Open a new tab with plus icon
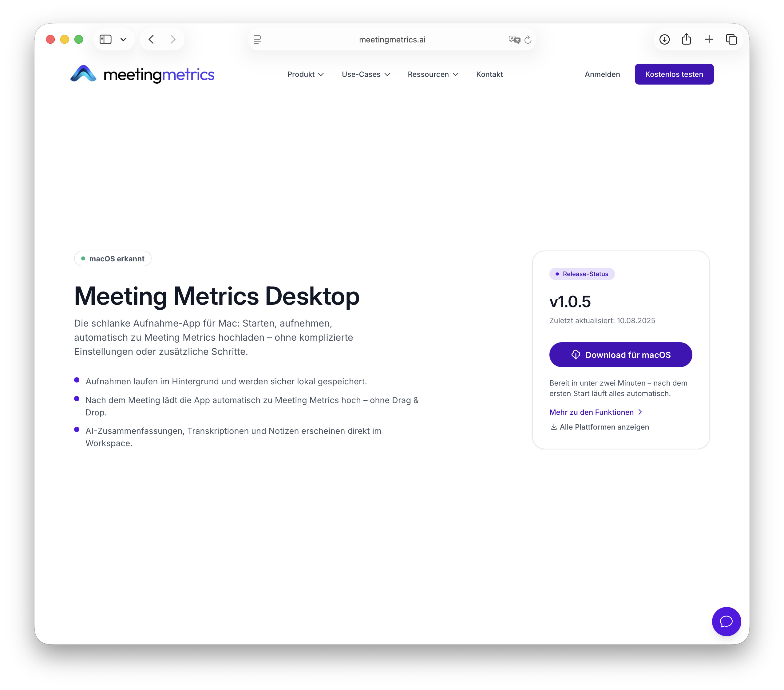The width and height of the screenshot is (784, 690). 709,39
